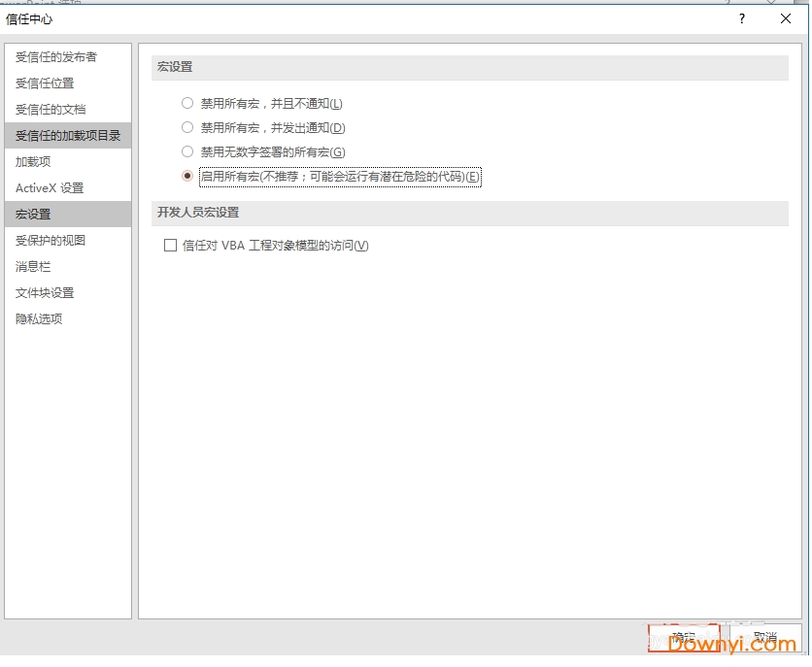The height and width of the screenshot is (667, 812).
Task: Pick 禁用无数字签署的所有宏 radio option
Action: 187,151
